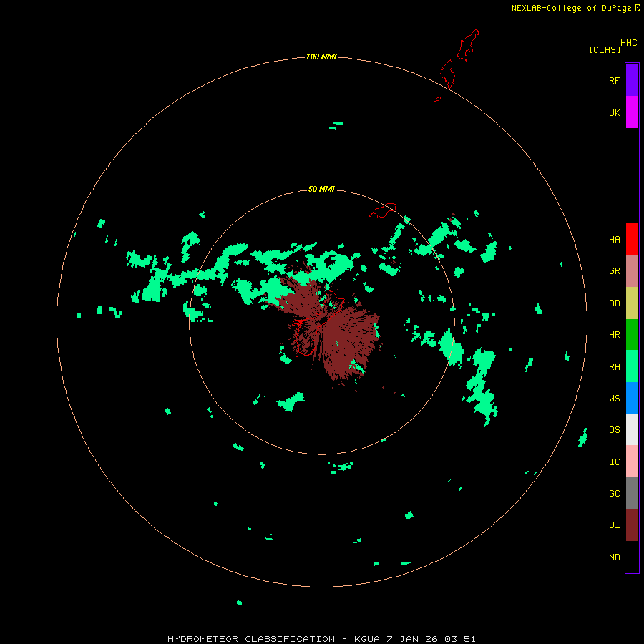Click the magenta UK color swatch
644x644 pixels.
632,112
